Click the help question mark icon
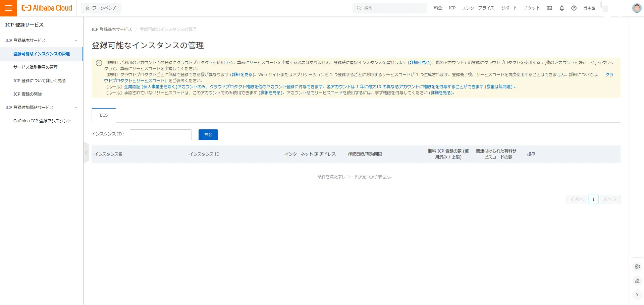 (574, 8)
